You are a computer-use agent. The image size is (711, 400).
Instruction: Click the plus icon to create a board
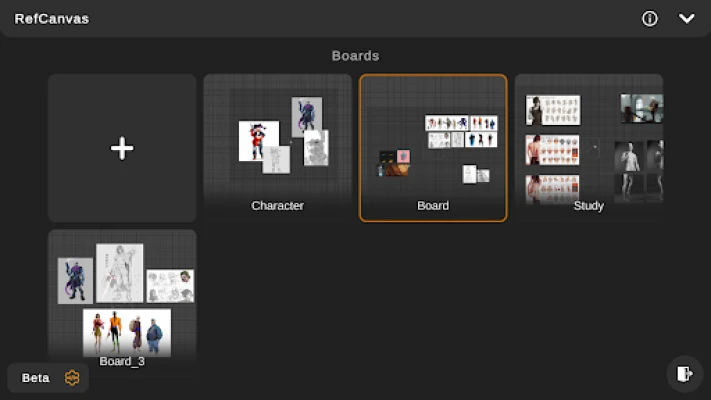(x=122, y=148)
